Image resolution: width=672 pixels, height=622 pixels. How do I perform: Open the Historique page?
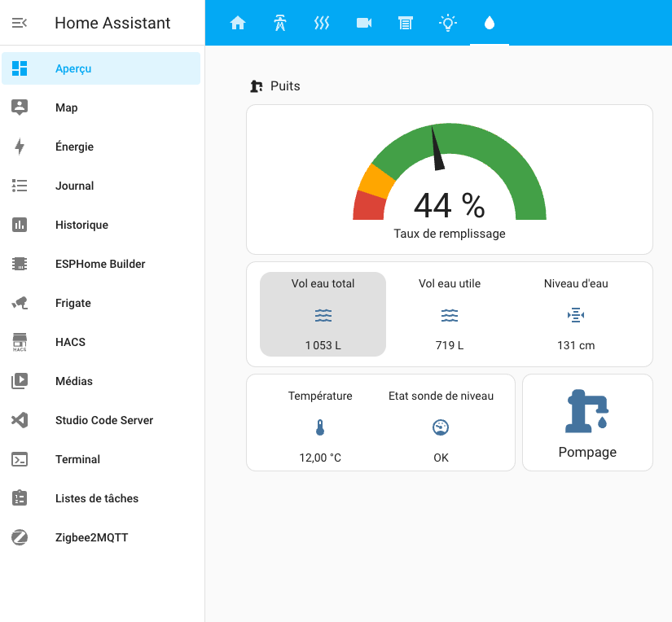coord(101,225)
